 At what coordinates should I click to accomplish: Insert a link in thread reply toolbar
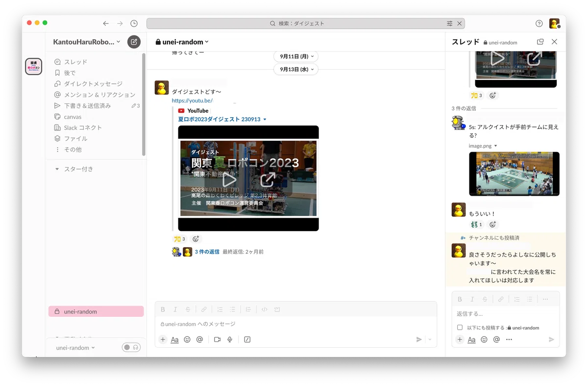pyautogui.click(x=501, y=299)
